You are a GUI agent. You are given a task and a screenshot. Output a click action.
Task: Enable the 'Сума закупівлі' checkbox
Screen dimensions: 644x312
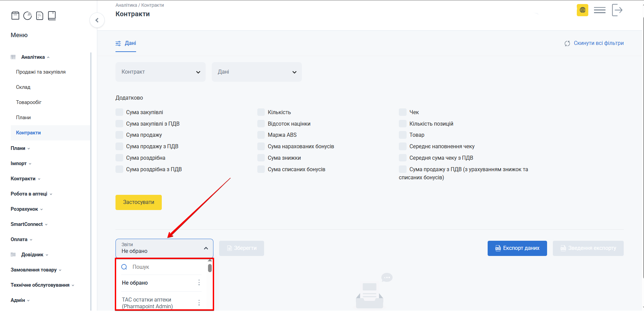[x=120, y=112]
